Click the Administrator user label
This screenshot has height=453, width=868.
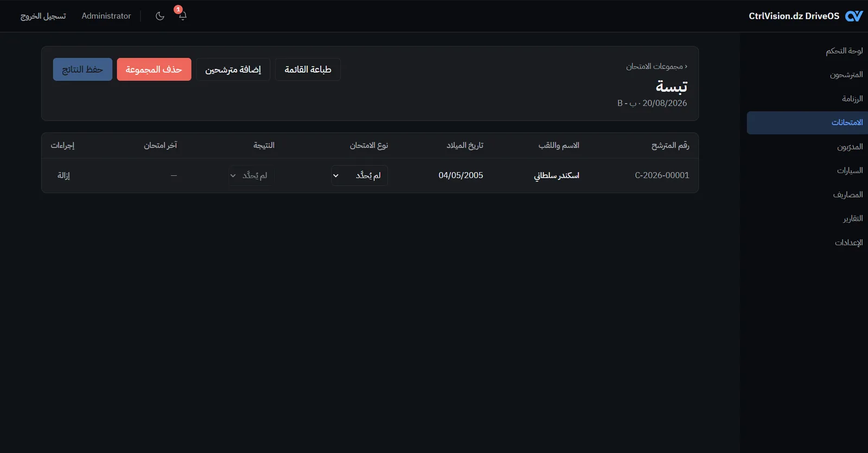(106, 16)
